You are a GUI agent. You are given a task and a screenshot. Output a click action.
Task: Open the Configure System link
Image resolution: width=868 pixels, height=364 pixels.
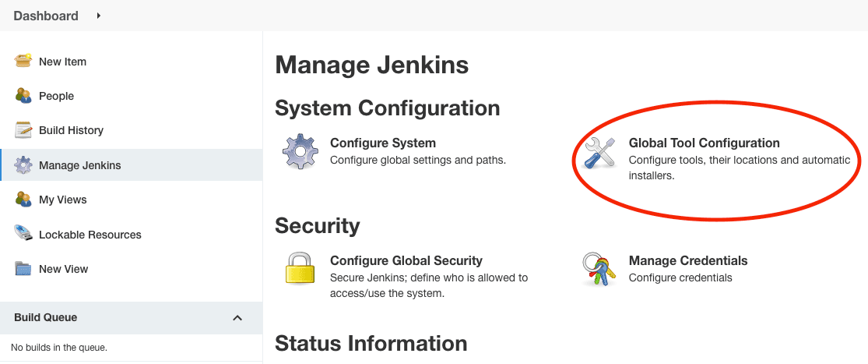382,143
